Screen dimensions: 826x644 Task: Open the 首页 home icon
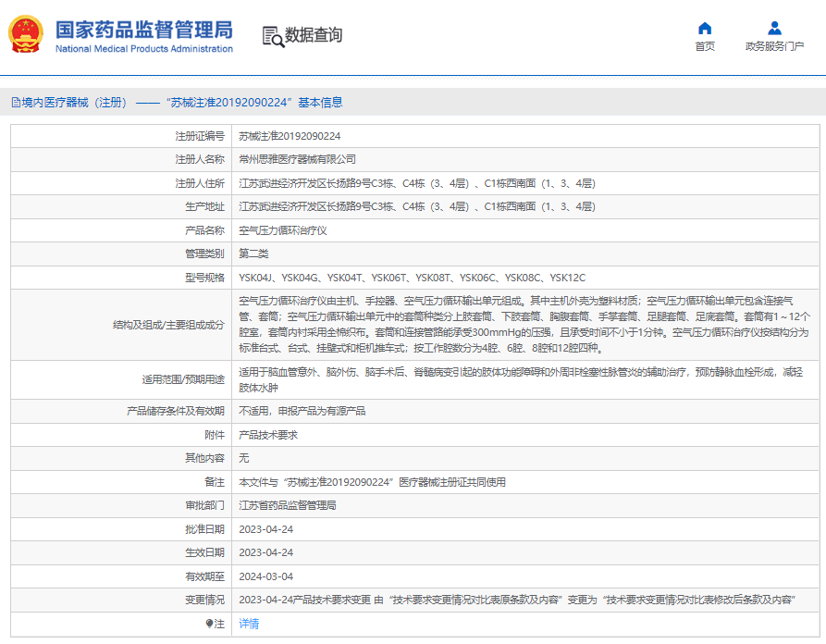(704, 28)
